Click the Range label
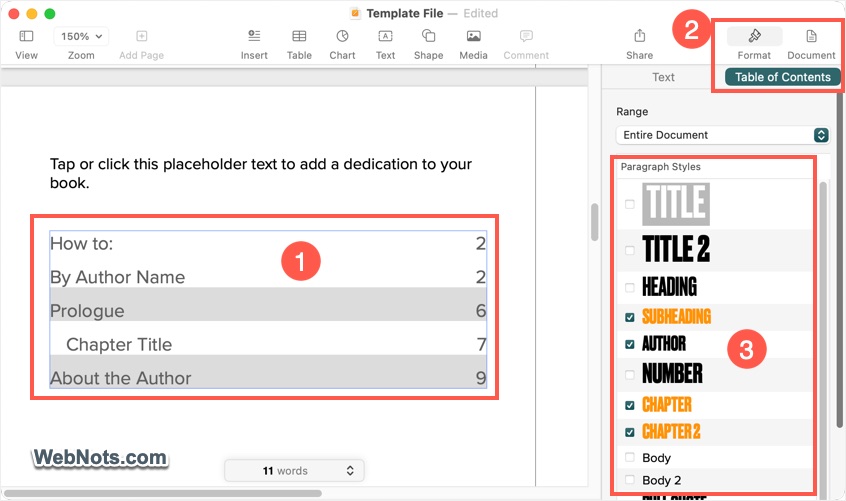This screenshot has height=501, width=846. click(x=632, y=112)
